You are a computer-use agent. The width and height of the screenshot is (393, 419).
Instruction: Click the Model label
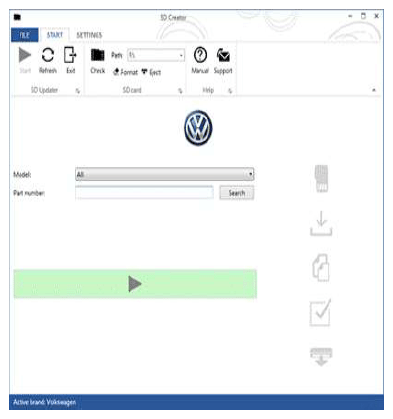pos(22,175)
